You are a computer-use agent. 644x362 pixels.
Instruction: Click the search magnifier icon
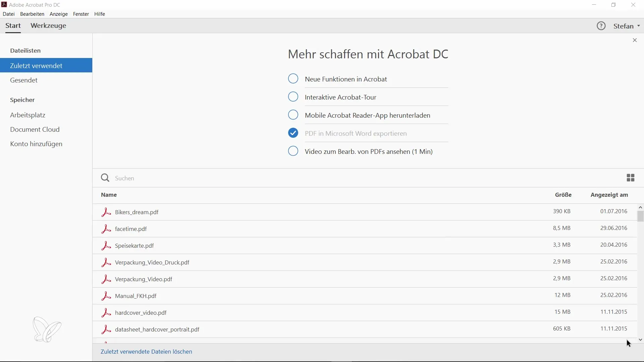click(x=105, y=178)
